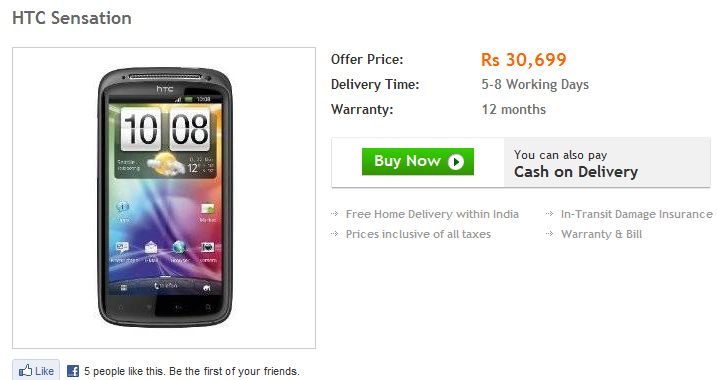Viewport: 717px width, 380px height.
Task: Click the white arrow icon in Buy Now
Action: (x=456, y=162)
